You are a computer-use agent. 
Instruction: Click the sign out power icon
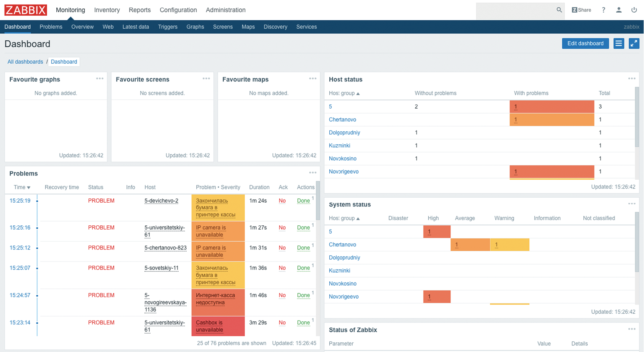(x=634, y=10)
